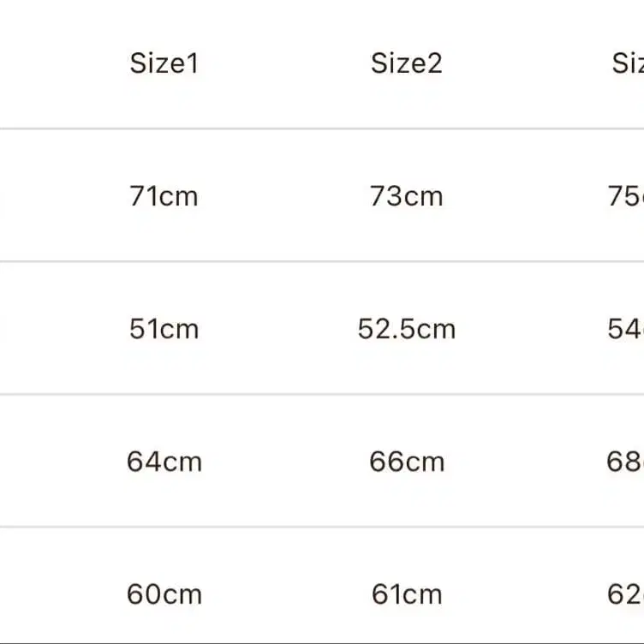Click the 51cm measurement in Size1 column
Screen dimensions: 644x644
tap(164, 329)
